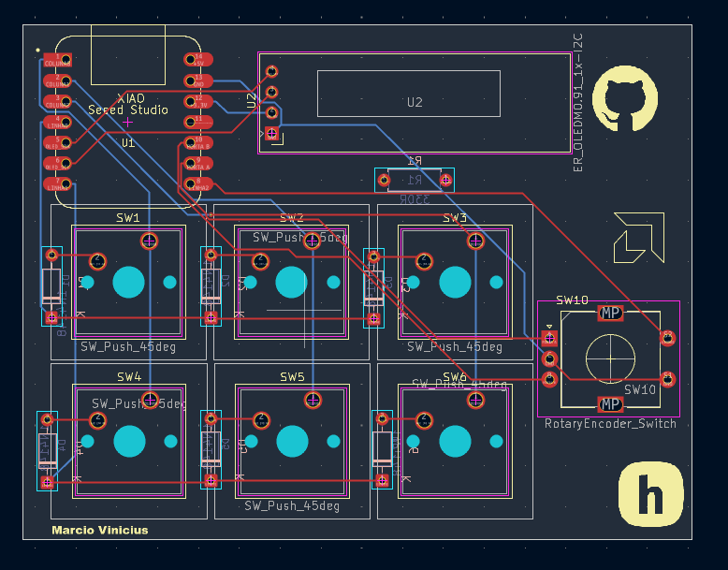
Task: Select XIAO pad 14 labeled +5V
Action: [x=198, y=60]
